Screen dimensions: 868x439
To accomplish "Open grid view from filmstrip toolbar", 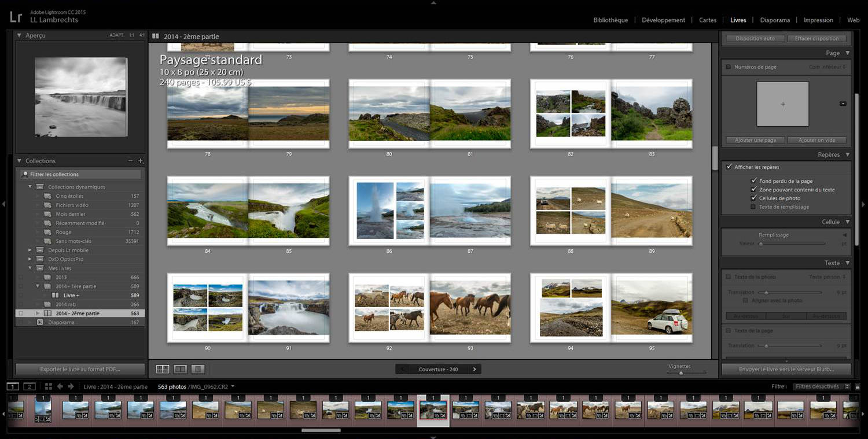I will 49,386.
